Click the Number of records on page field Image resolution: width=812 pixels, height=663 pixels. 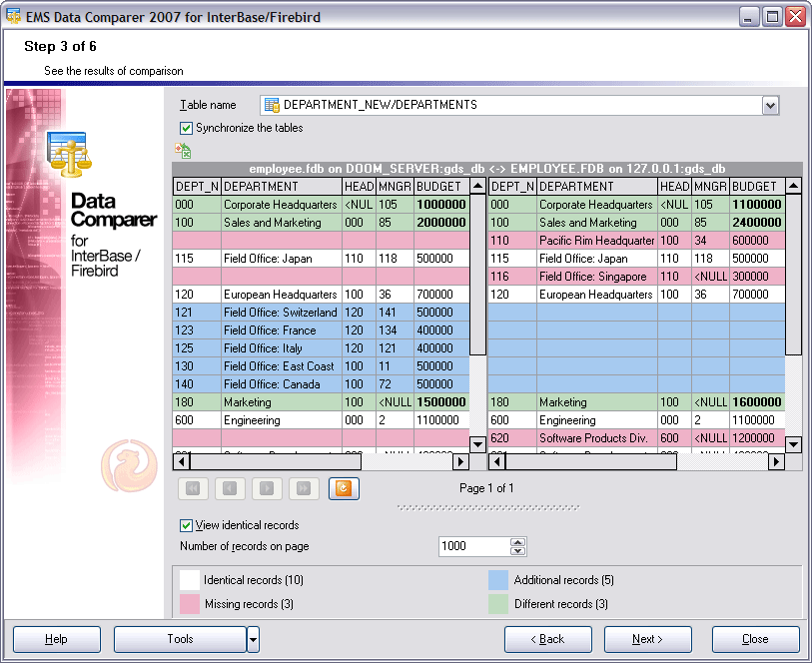click(x=473, y=546)
